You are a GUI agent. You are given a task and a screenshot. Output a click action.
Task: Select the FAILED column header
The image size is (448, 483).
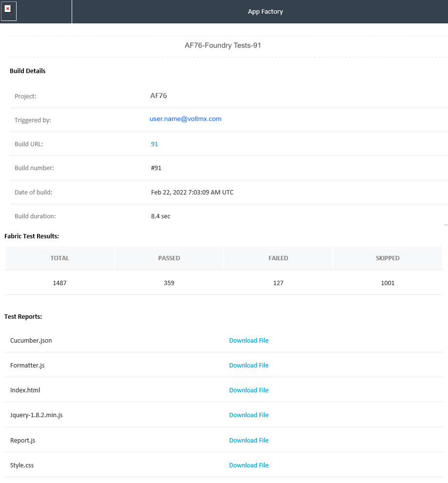point(278,258)
